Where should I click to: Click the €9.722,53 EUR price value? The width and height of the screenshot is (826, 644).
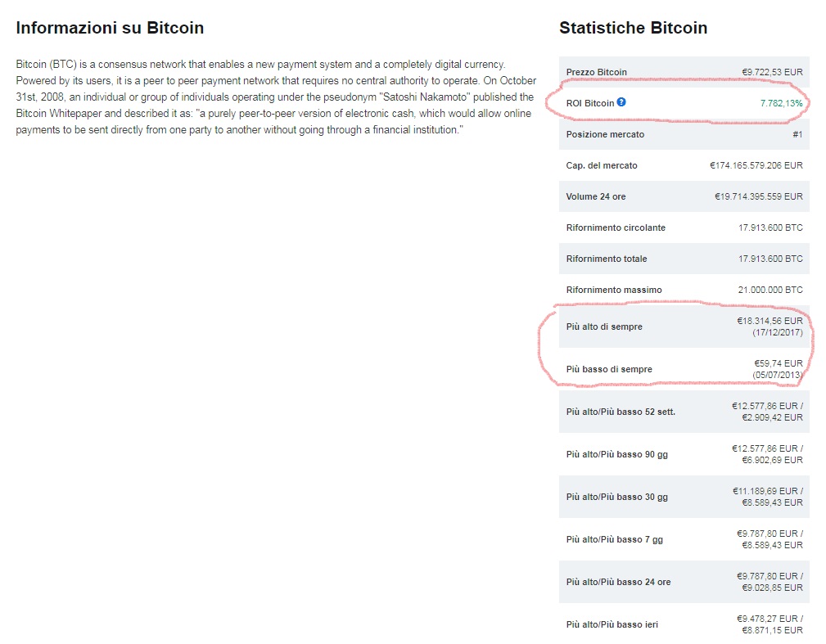[x=772, y=72]
